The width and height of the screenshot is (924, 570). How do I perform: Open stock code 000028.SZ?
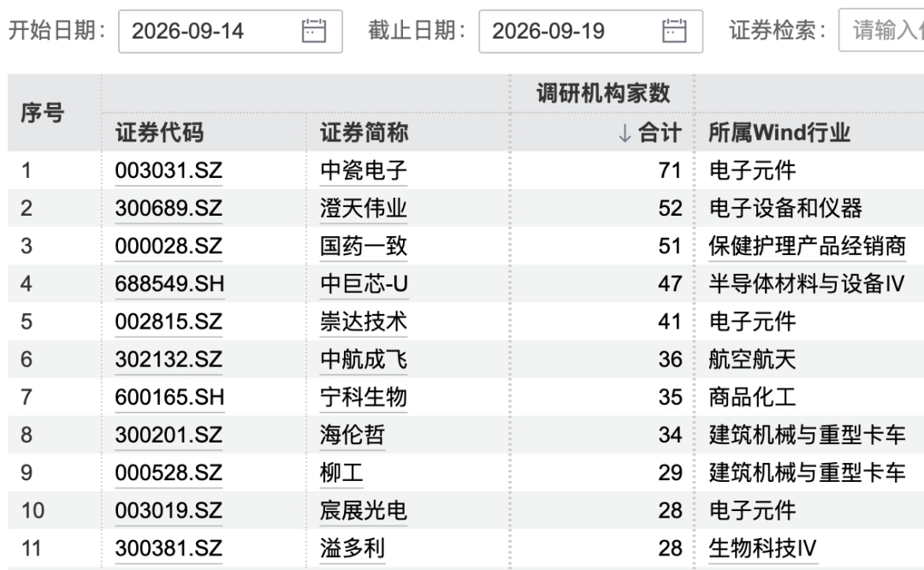pos(169,246)
